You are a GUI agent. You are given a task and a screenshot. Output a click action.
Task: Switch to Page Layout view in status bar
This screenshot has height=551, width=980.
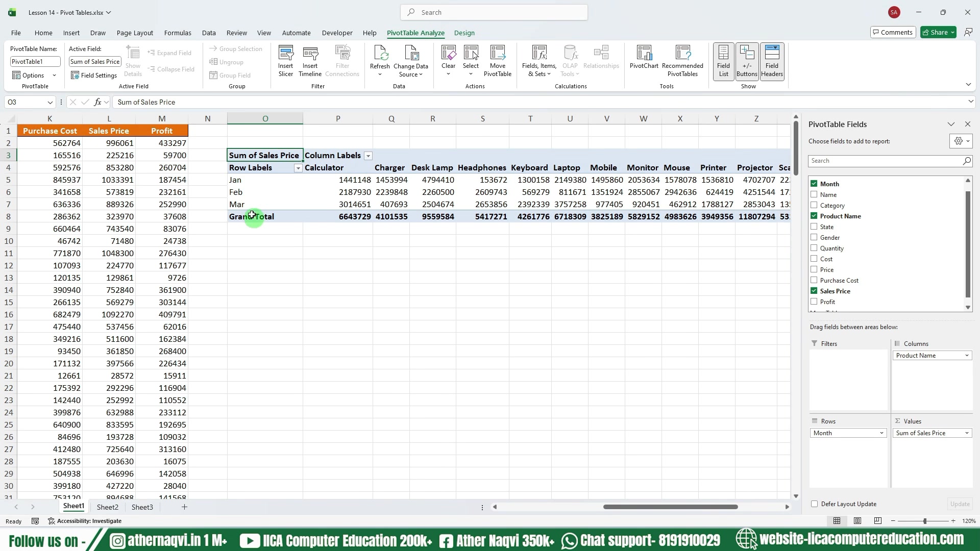click(857, 521)
